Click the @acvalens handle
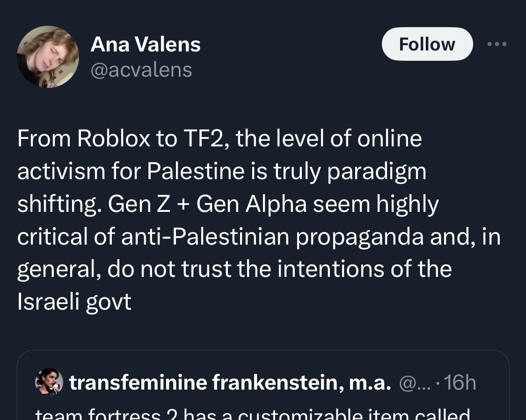 pyautogui.click(x=141, y=70)
